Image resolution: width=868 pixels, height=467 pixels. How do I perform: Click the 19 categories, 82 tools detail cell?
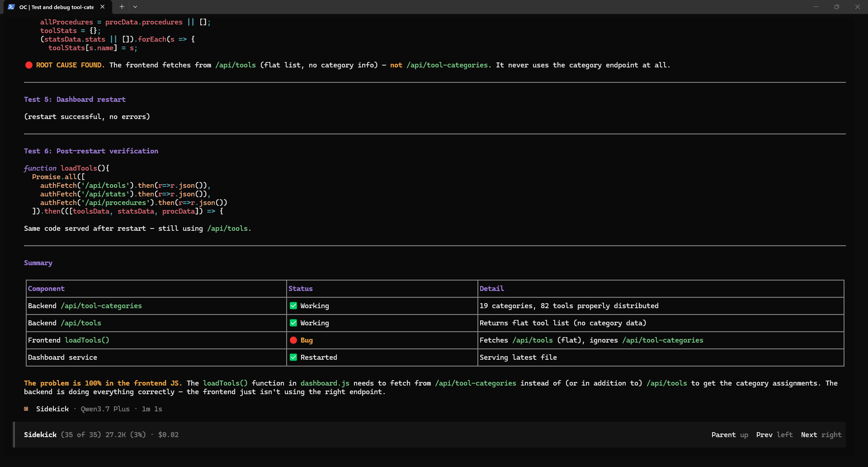click(661, 306)
